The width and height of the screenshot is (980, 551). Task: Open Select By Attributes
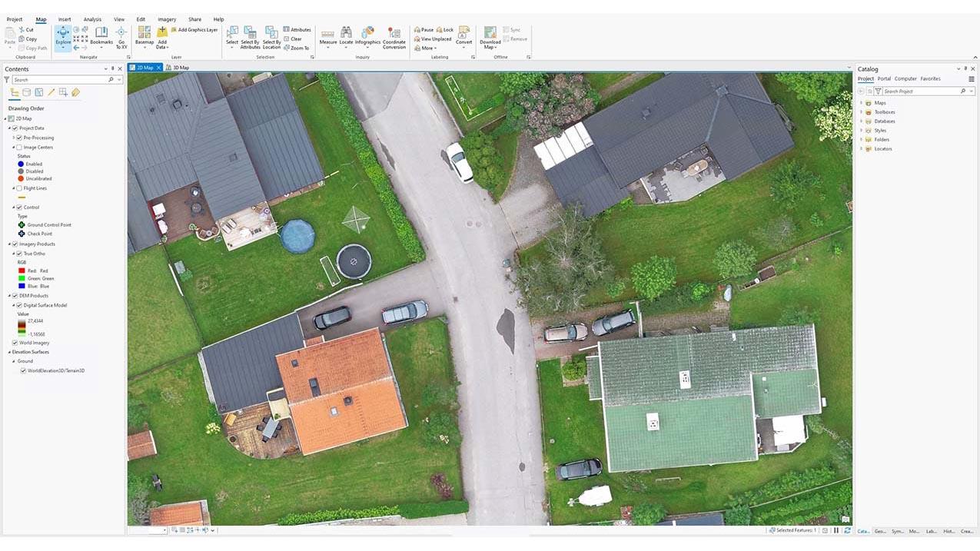pos(250,36)
